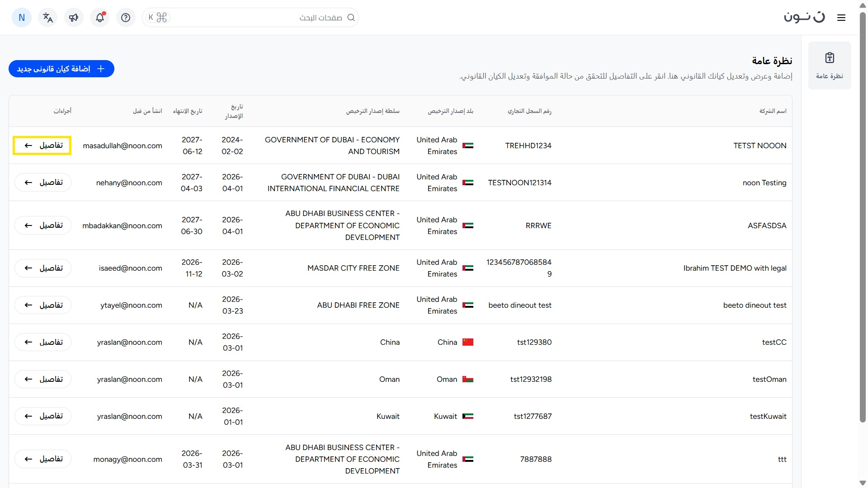868x488 pixels.
Task: Click the clipboard overview sidebar icon
Action: tap(829, 58)
